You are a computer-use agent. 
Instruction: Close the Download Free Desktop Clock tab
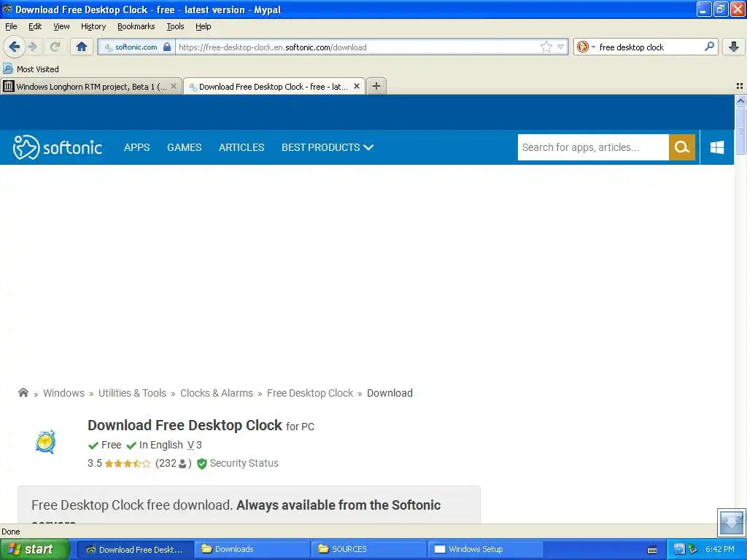pos(356,86)
